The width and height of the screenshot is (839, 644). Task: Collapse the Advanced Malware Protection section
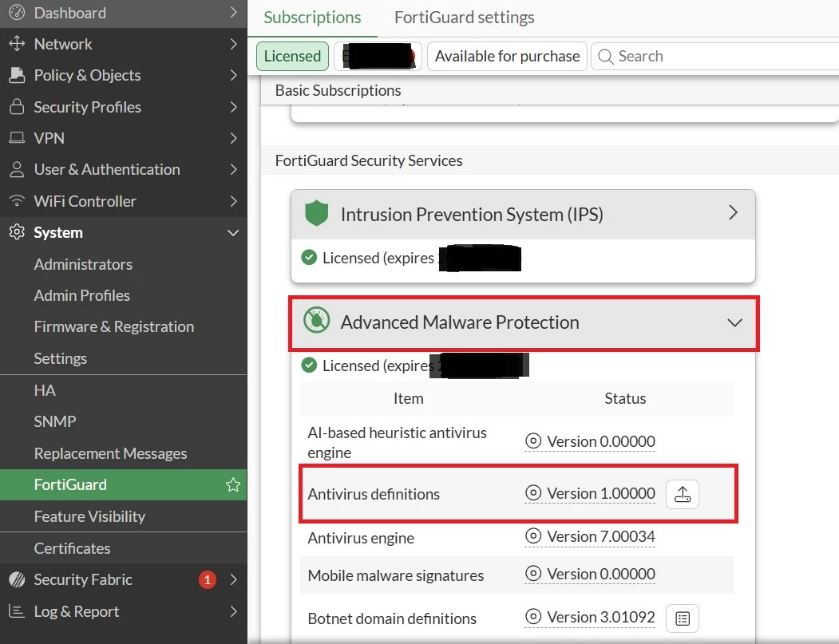[734, 322]
